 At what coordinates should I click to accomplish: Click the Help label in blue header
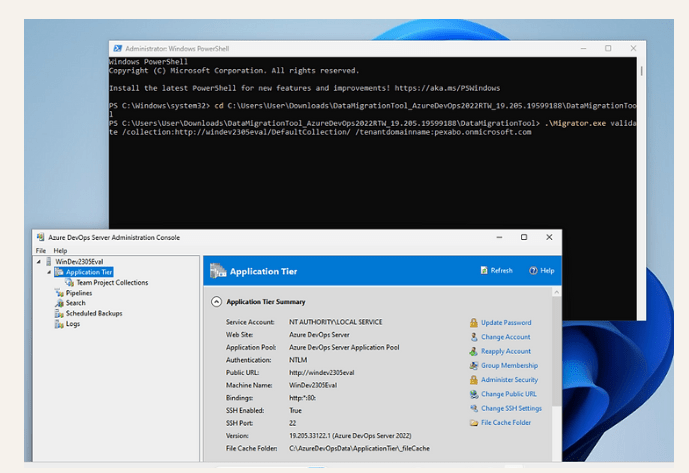547,270
